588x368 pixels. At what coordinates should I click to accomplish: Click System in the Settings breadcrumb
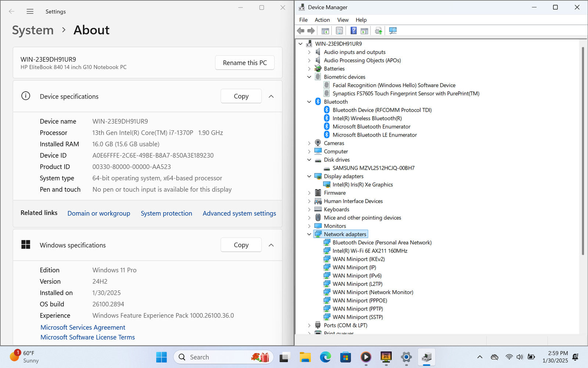click(x=33, y=30)
